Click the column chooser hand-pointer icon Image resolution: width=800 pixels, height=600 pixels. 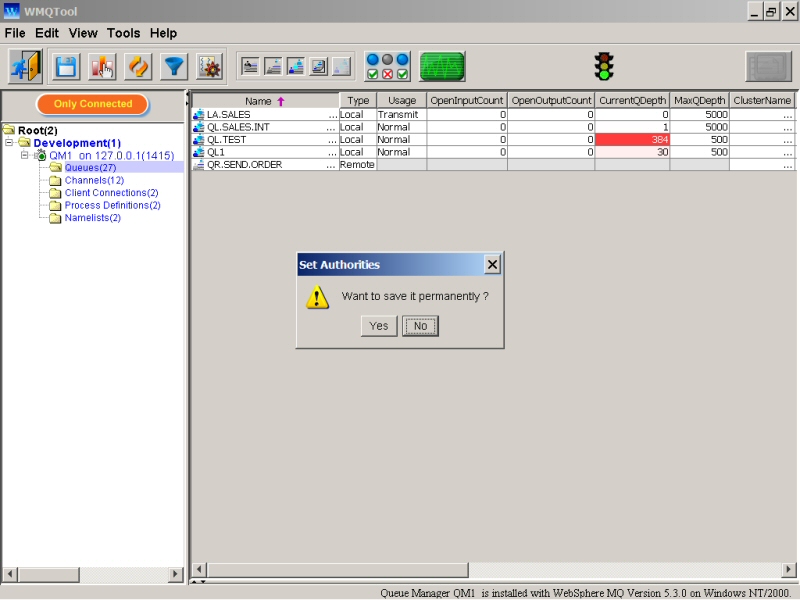tap(102, 67)
